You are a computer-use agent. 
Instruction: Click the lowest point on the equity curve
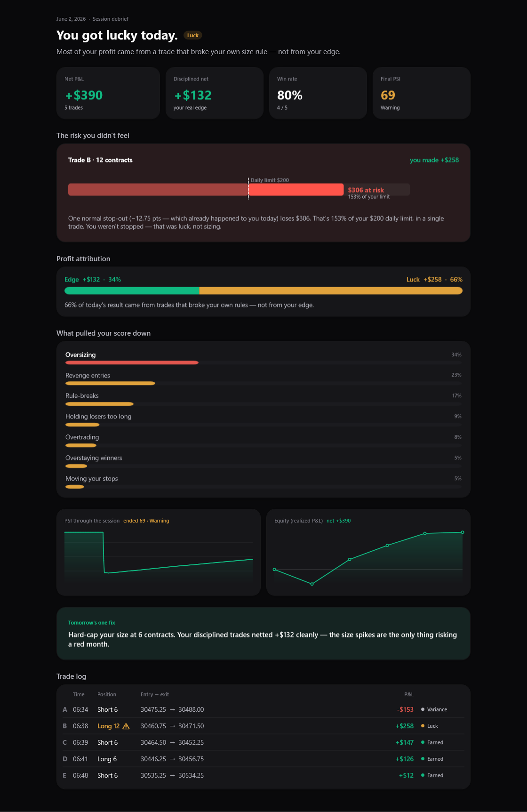312,584
